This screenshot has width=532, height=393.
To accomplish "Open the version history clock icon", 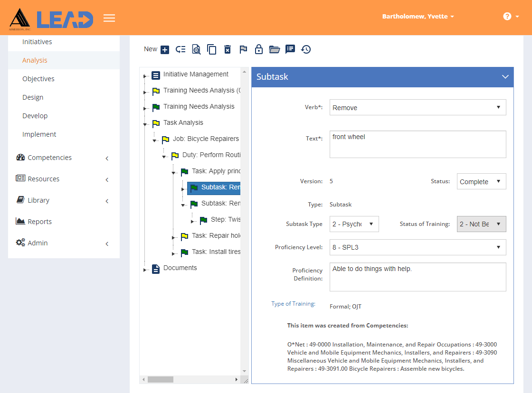I will click(306, 49).
